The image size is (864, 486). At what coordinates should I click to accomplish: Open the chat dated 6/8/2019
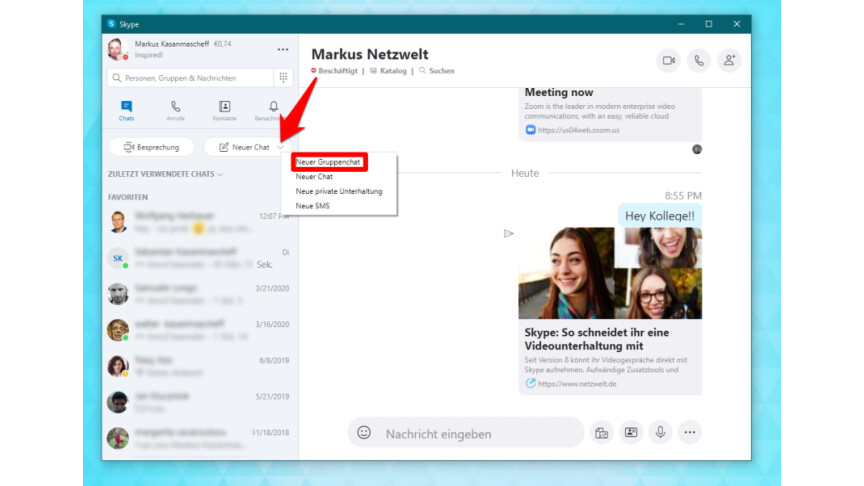point(198,366)
